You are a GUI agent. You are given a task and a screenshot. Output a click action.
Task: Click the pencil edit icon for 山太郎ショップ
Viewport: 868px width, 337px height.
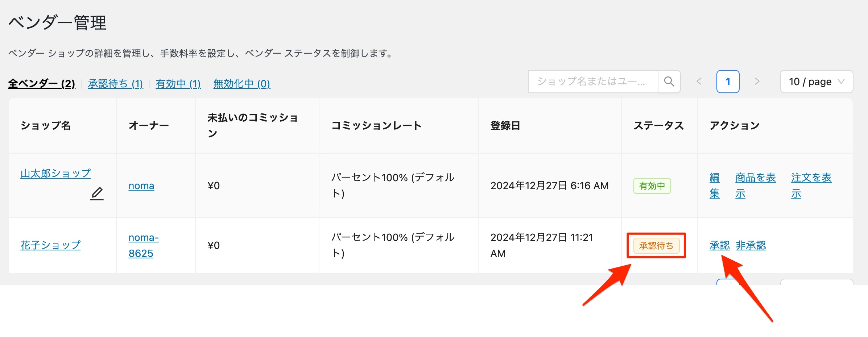click(x=97, y=194)
